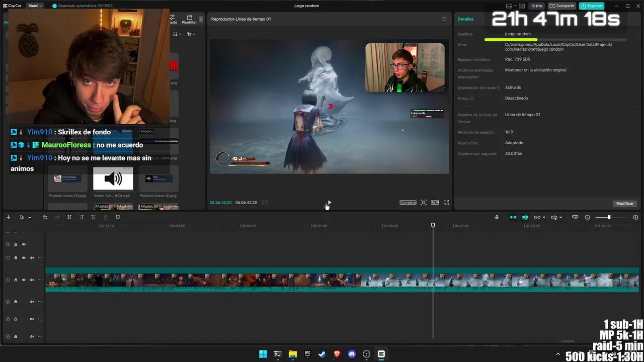The width and height of the screenshot is (644, 362).
Task: Open the layout switcher icon in title bar
Action: coord(509,6)
